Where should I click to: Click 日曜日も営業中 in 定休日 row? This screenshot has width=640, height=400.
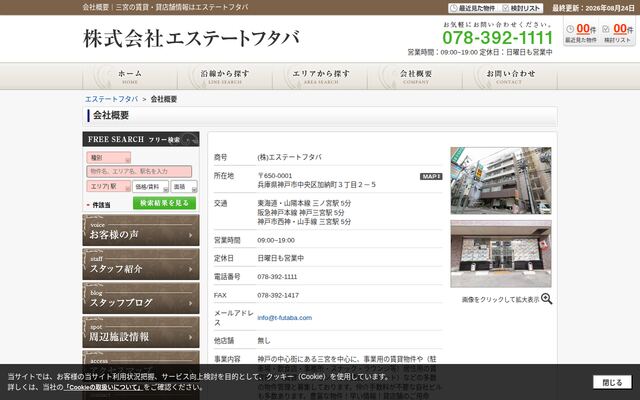[x=280, y=258]
